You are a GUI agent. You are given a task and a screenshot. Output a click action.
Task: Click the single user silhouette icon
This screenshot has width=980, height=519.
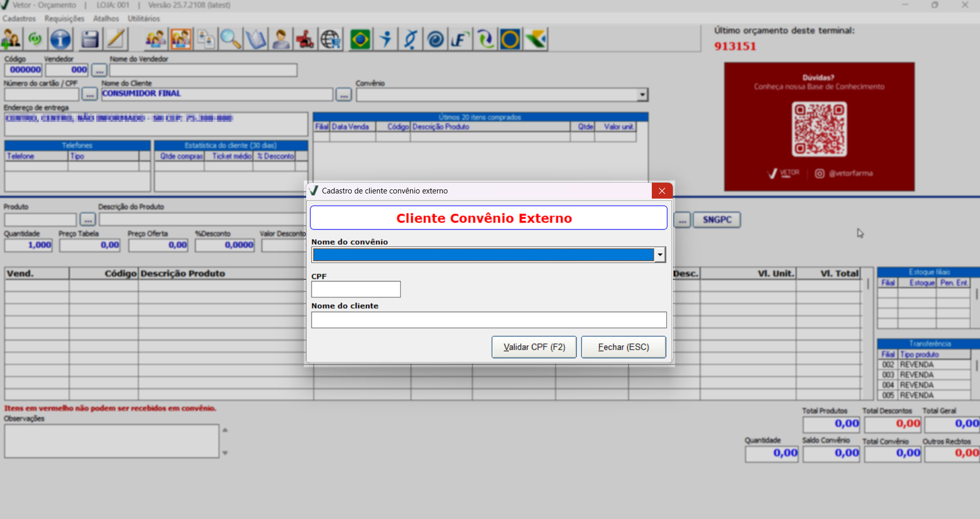pyautogui.click(x=281, y=39)
